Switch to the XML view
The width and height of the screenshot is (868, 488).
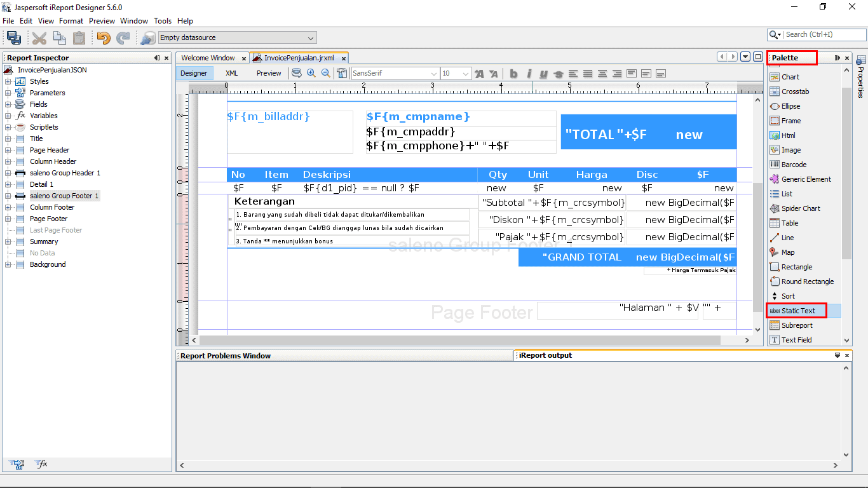point(231,73)
